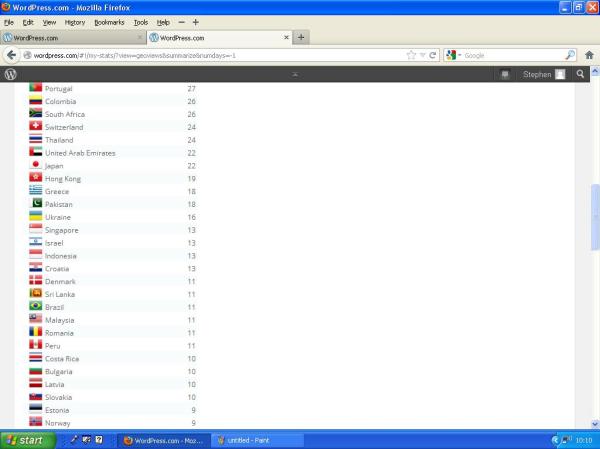Click the Switzerland flag icon

click(x=36, y=126)
